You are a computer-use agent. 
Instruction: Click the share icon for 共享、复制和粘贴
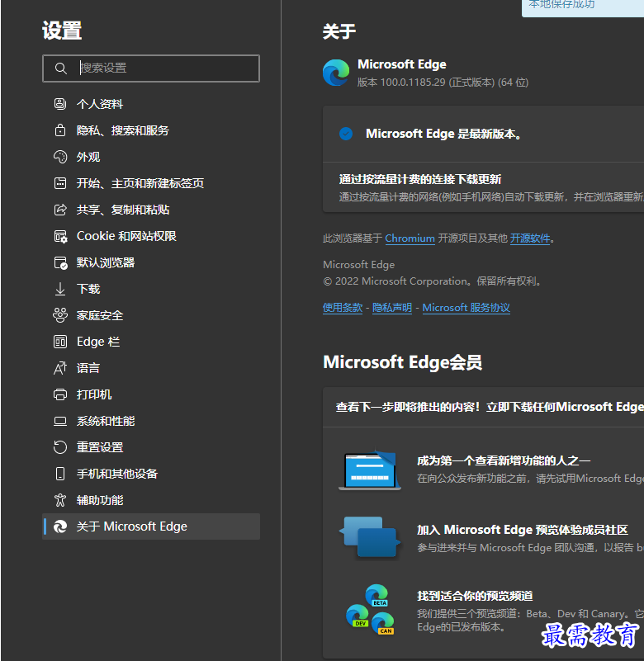[x=60, y=210]
